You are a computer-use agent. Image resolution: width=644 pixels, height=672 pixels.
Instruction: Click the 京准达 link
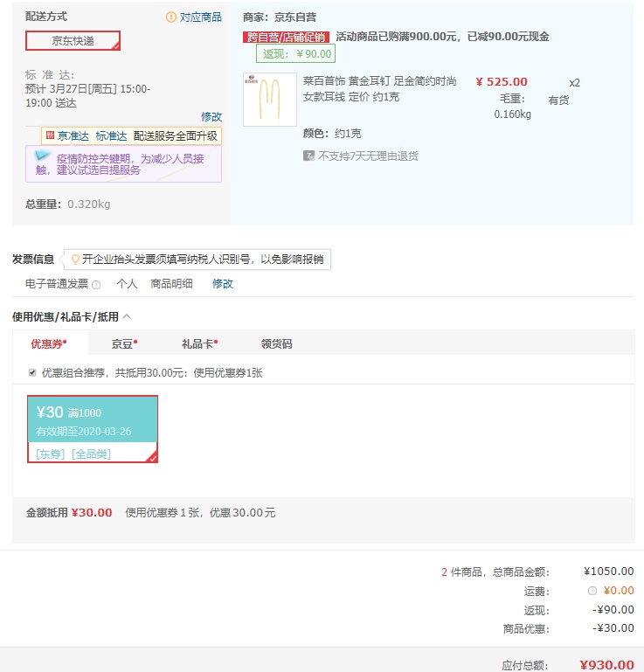pos(73,135)
